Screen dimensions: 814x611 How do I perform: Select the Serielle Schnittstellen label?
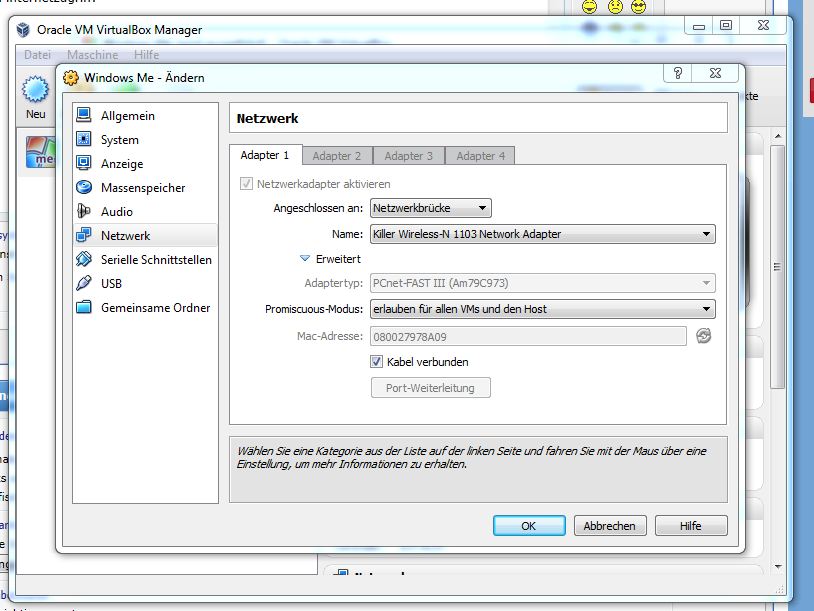click(x=156, y=260)
